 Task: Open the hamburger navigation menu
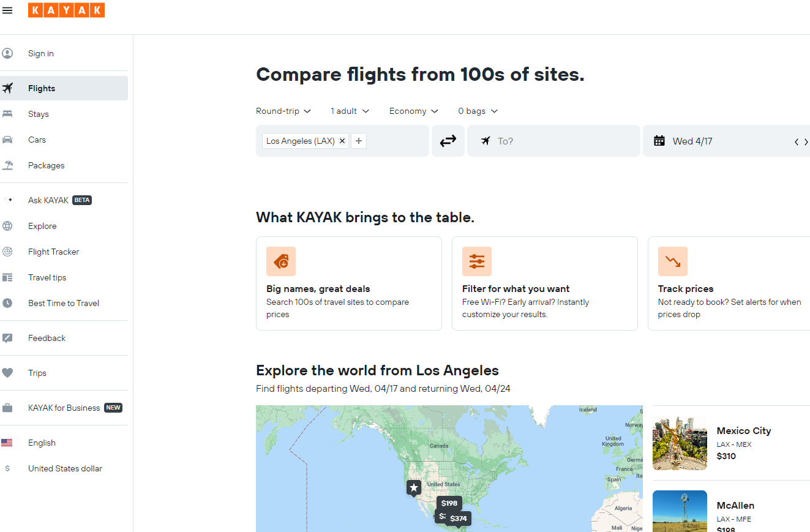(x=7, y=10)
